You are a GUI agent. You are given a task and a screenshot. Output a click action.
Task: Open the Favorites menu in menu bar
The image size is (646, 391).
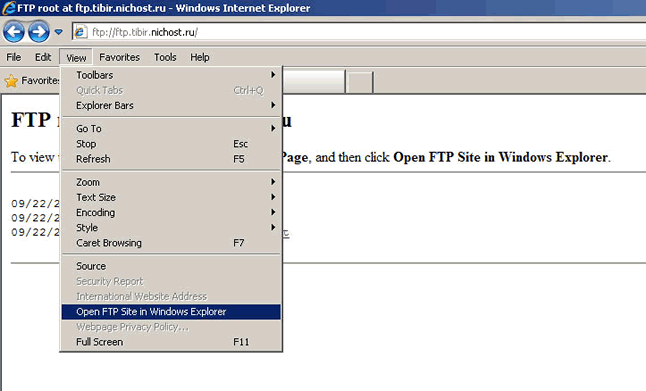coord(119,57)
